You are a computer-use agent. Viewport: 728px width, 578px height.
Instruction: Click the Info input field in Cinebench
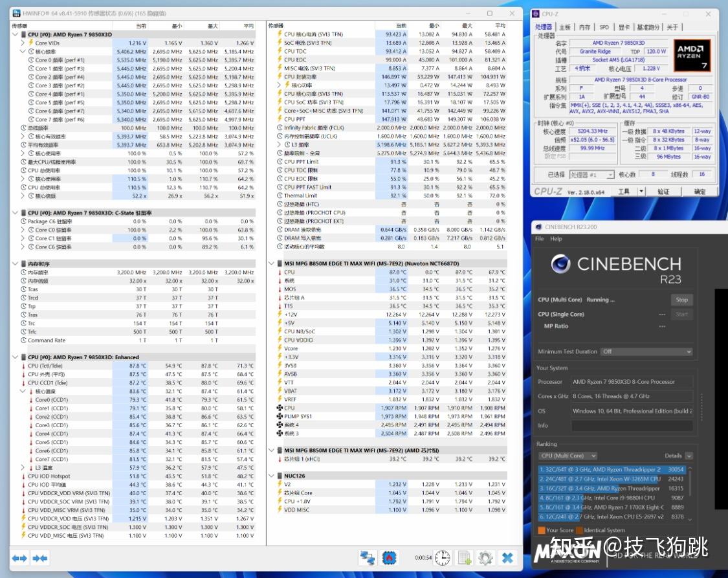(632, 425)
